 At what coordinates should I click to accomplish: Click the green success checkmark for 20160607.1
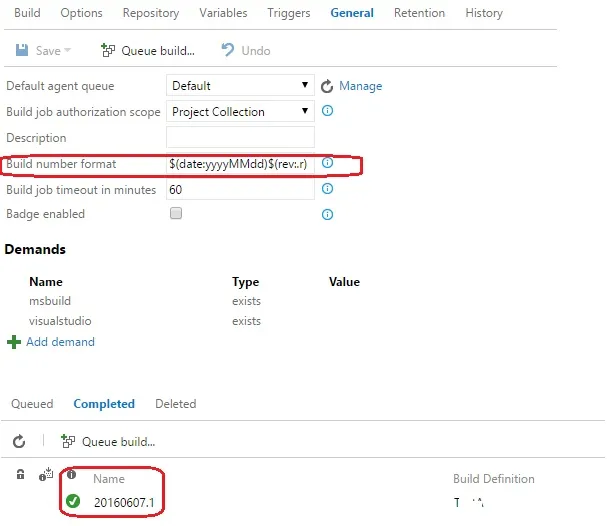pyautogui.click(x=73, y=502)
